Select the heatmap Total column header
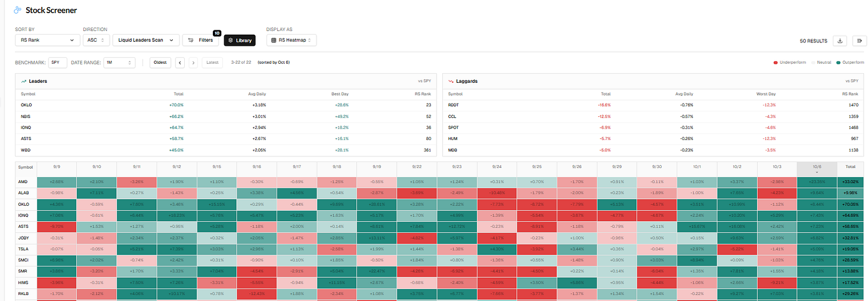The width and height of the screenshot is (868, 301). pos(851,169)
